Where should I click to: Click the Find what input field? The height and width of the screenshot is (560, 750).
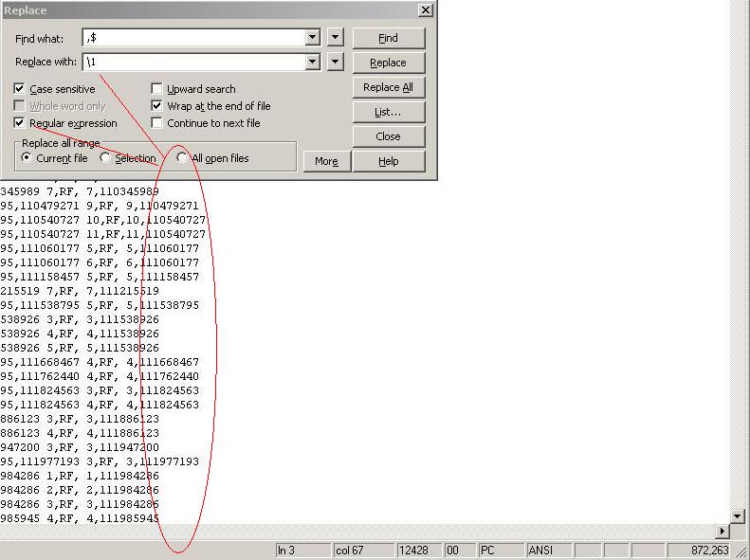pos(194,37)
